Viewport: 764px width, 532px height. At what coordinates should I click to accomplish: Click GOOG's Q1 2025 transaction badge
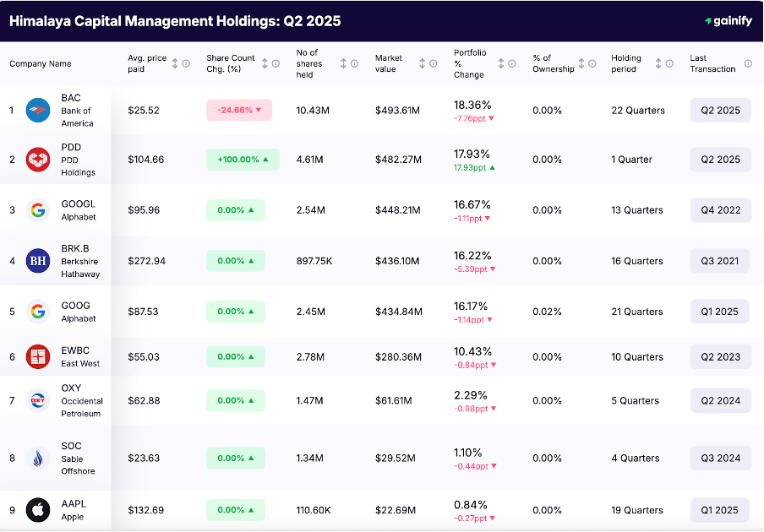click(x=720, y=312)
